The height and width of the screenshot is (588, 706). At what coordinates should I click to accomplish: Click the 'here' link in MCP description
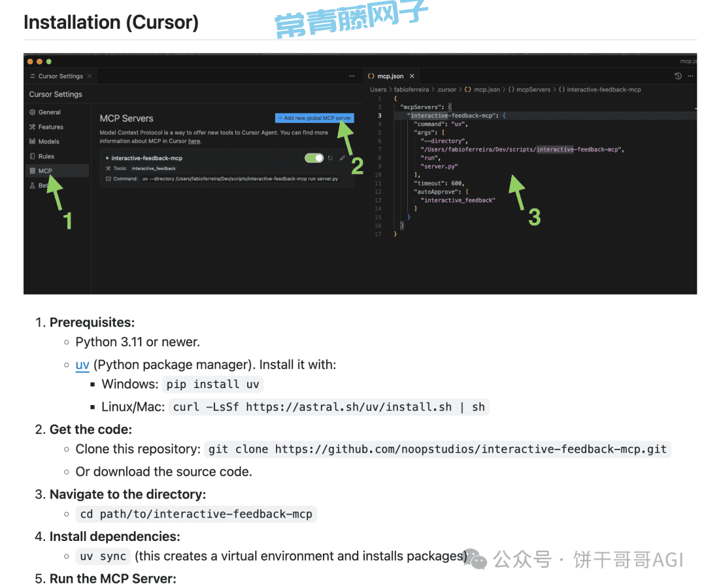pos(194,141)
